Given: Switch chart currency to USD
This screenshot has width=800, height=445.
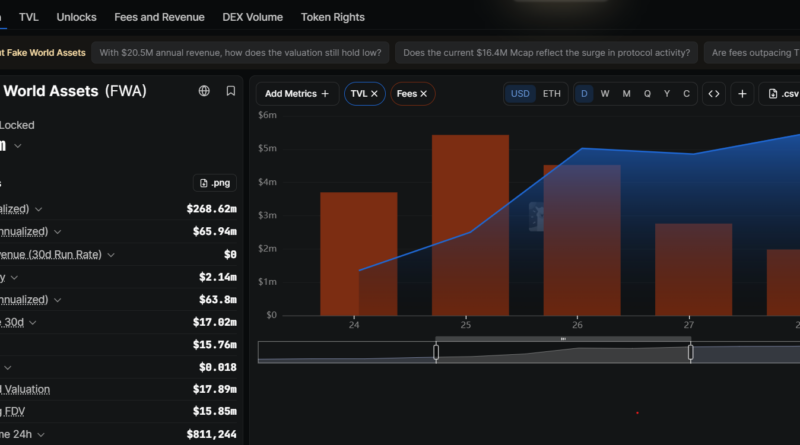Looking at the screenshot, I should pyautogui.click(x=520, y=94).
